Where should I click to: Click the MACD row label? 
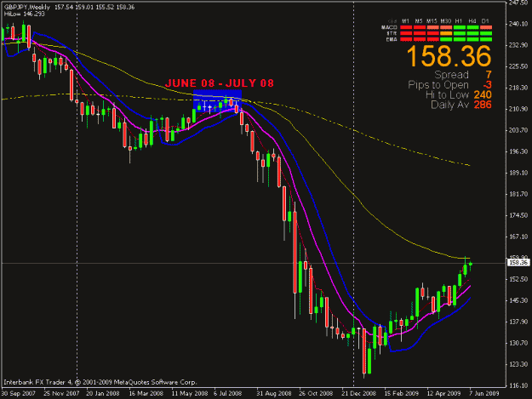[389, 27]
